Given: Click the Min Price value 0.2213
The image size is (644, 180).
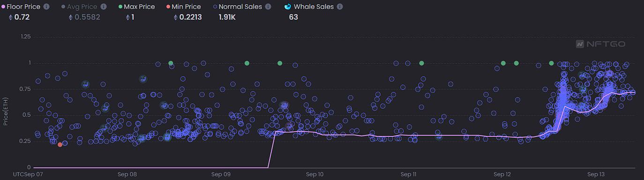Looking at the screenshot, I should coord(191,17).
